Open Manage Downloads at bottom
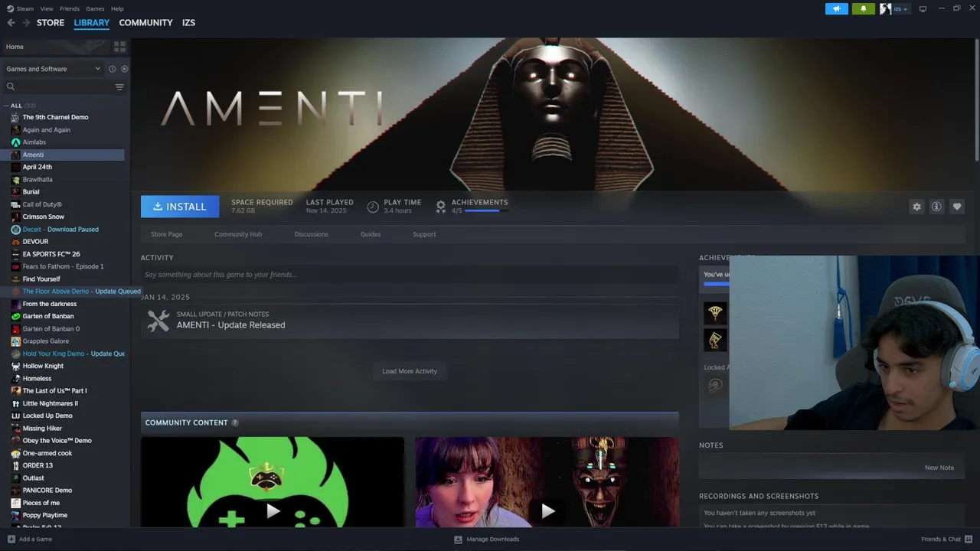The height and width of the screenshot is (551, 980). click(x=487, y=539)
